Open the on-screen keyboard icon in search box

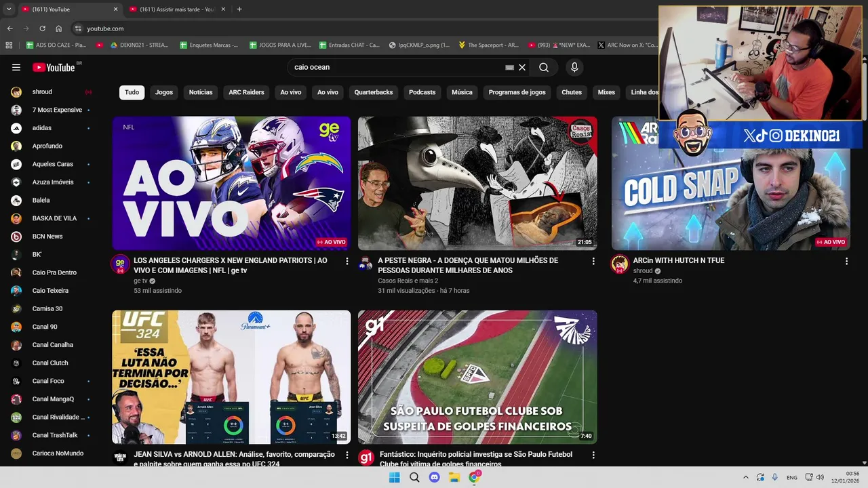click(510, 68)
